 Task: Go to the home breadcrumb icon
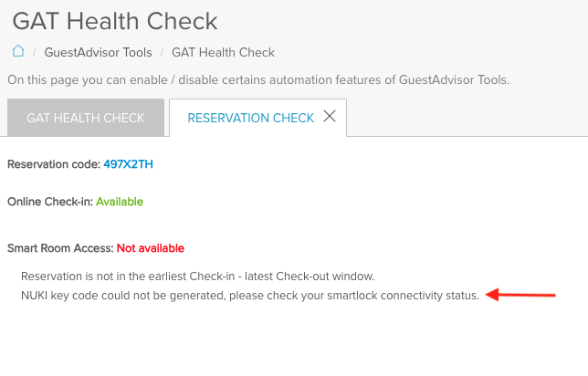coord(18,51)
